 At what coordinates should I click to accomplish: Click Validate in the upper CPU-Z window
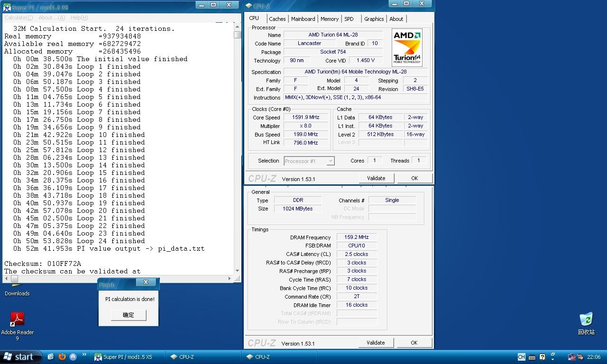coord(376,178)
